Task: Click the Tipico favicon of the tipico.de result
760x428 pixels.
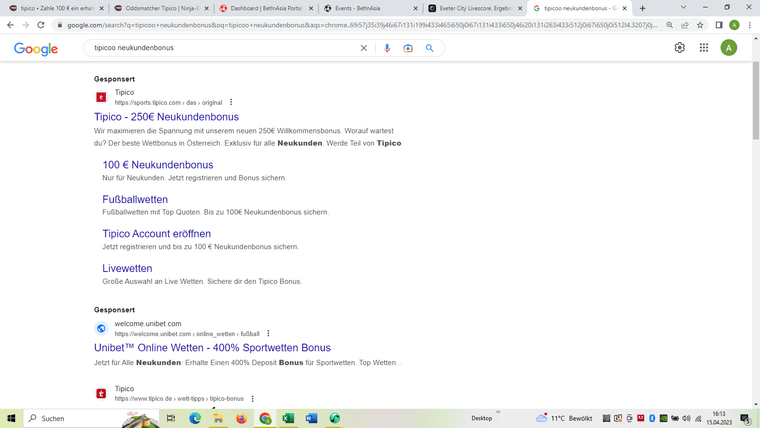Action: [101, 394]
